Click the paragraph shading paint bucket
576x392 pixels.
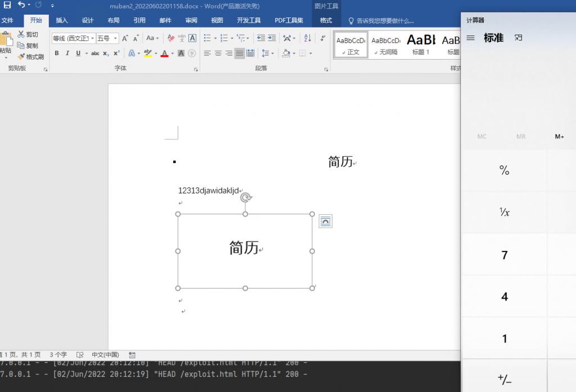(286, 53)
